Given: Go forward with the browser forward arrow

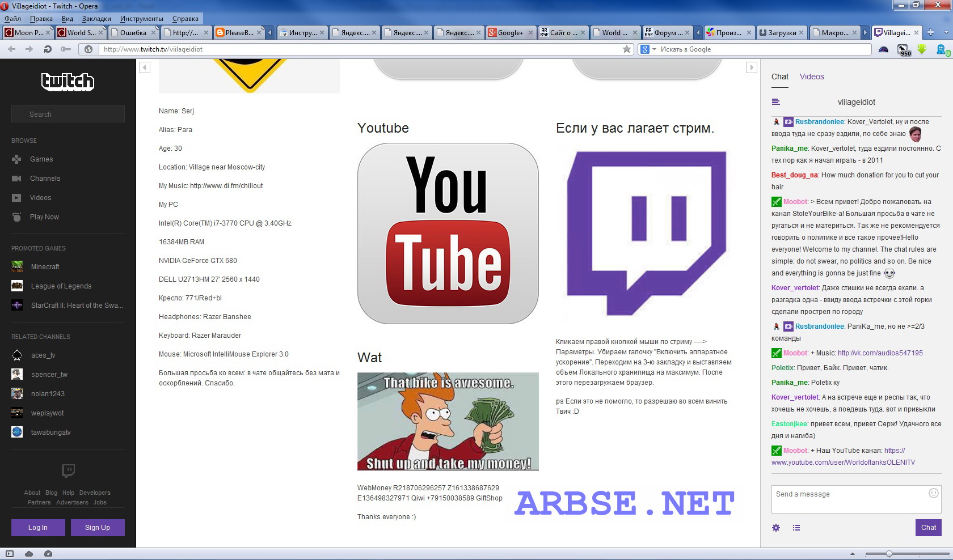Looking at the screenshot, I should 29,49.
